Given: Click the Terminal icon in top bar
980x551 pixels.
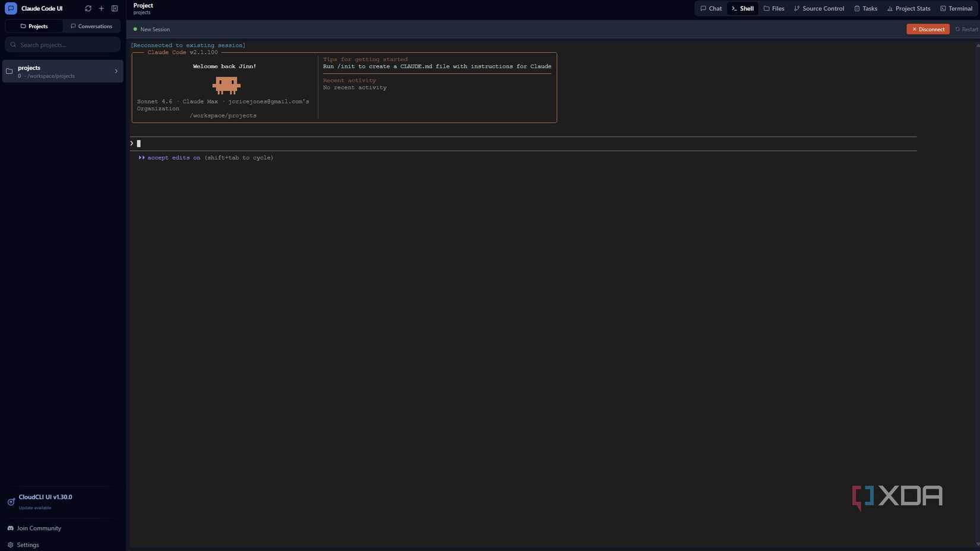Looking at the screenshot, I should pyautogui.click(x=943, y=8).
